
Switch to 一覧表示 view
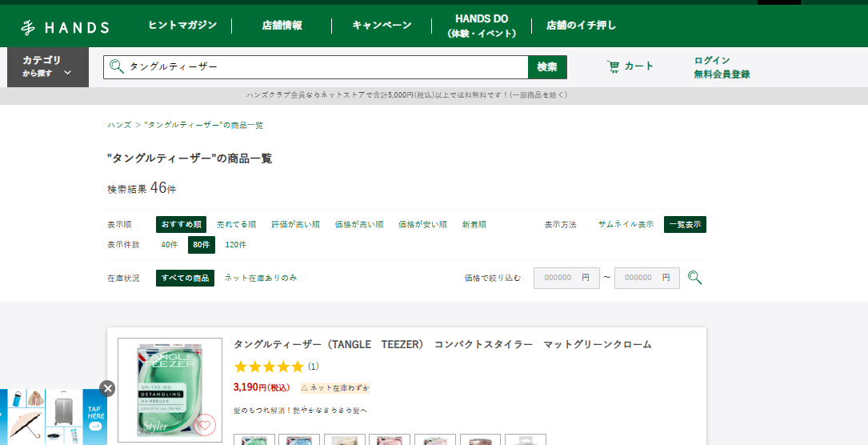686,225
